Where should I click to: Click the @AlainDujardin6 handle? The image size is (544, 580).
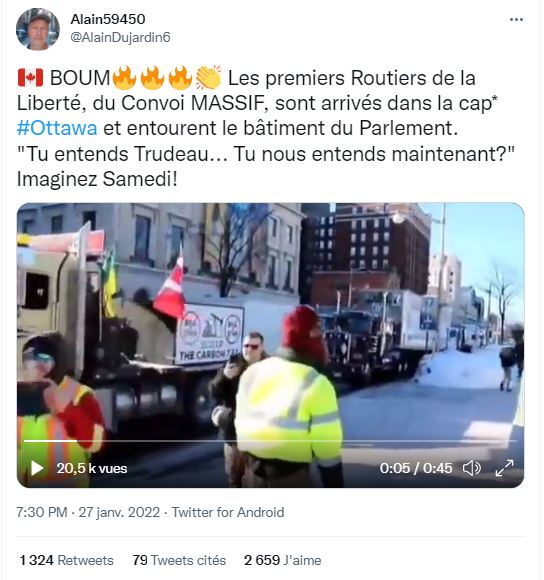pos(120,37)
